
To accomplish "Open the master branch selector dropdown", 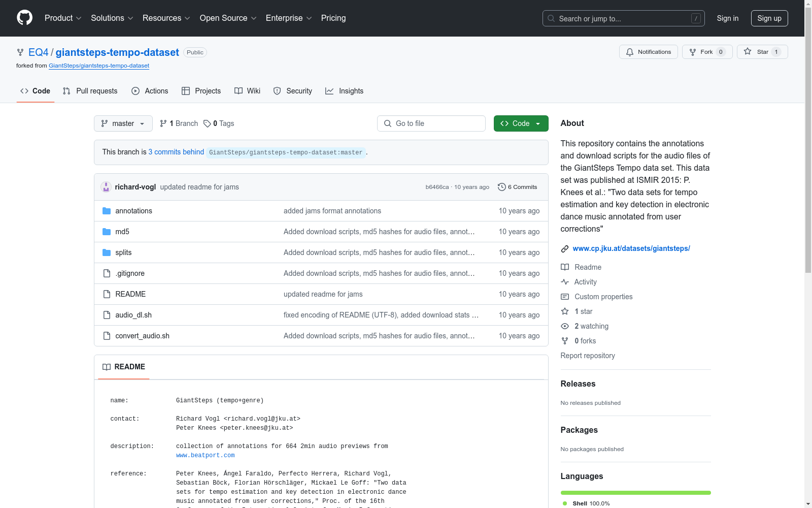I will pos(123,123).
